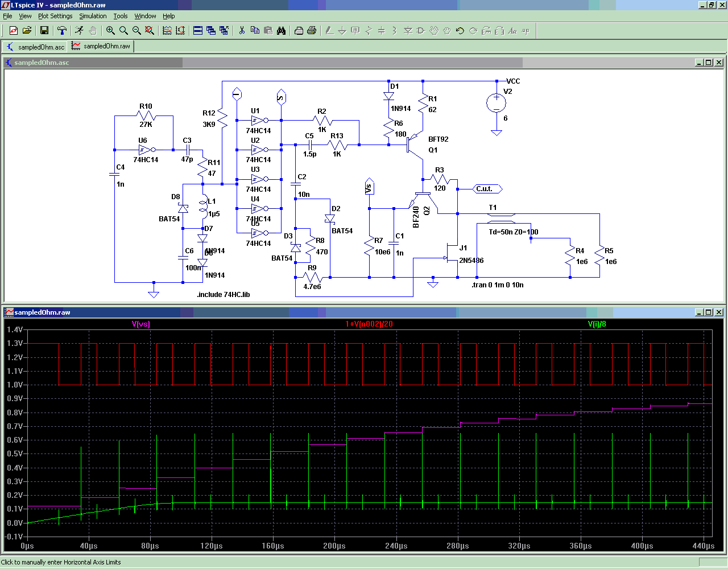Run the simulation with the running man icon
This screenshot has width=728, height=569.
click(80, 31)
